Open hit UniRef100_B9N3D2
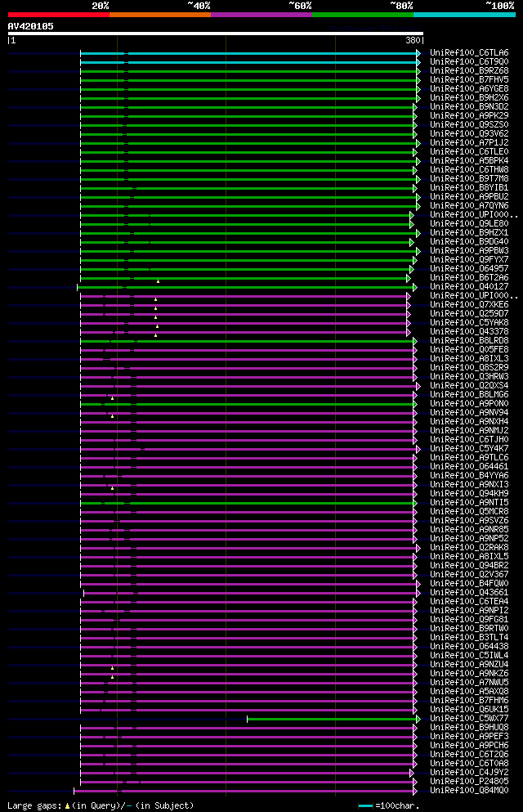The height and width of the screenshot is (812, 523). [469, 106]
